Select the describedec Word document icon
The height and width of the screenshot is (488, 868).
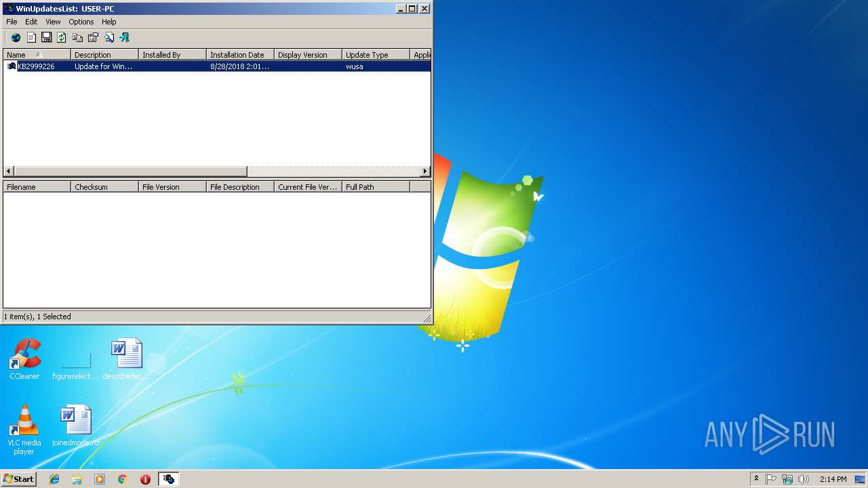coord(126,359)
